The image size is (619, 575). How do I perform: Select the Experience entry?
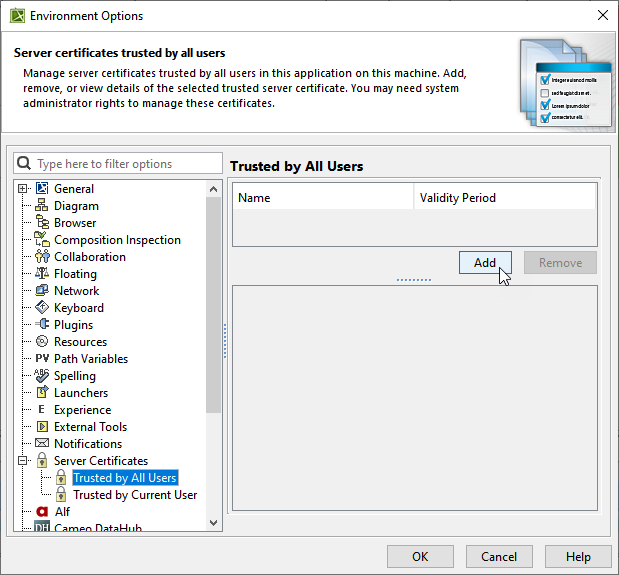point(83,410)
